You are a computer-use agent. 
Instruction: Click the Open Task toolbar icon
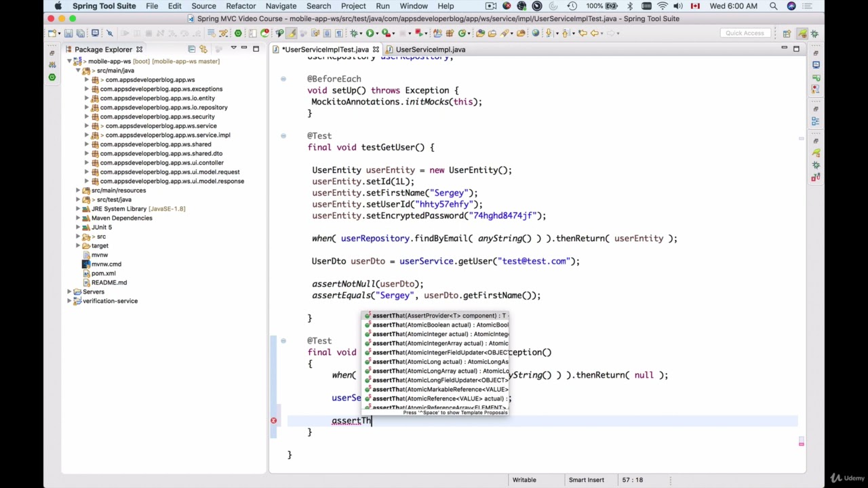pos(492,33)
